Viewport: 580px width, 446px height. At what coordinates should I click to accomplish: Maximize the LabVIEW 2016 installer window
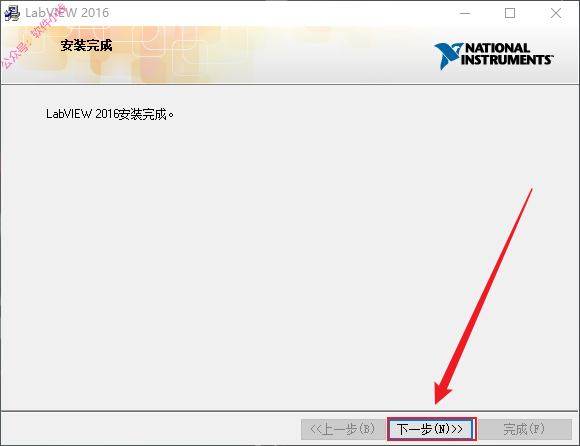510,13
